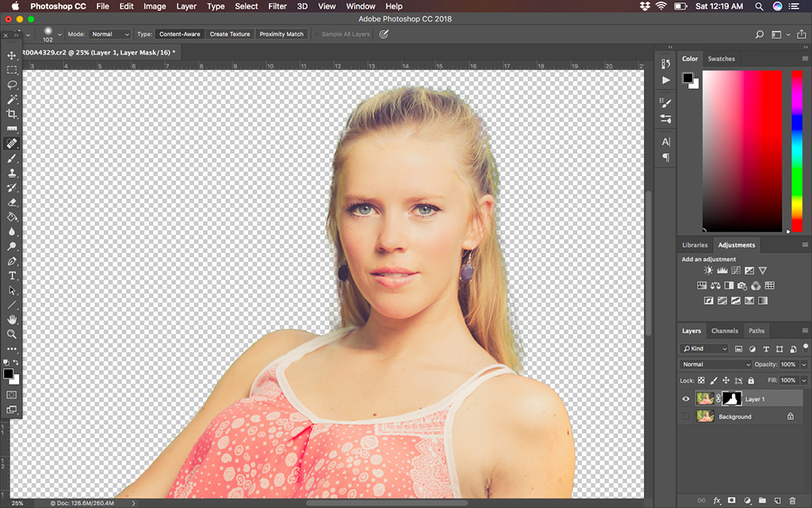Choose the Proximity Match type button
812x508 pixels.
pos(282,34)
